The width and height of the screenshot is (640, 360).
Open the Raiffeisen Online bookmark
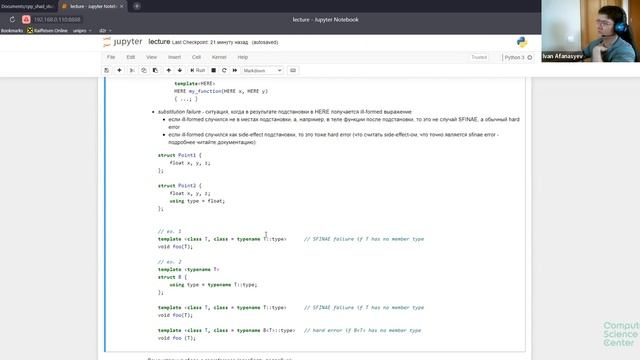click(47, 30)
